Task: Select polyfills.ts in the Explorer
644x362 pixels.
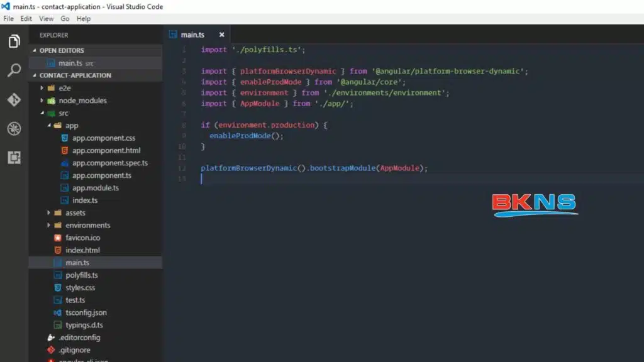Action: 82,275
